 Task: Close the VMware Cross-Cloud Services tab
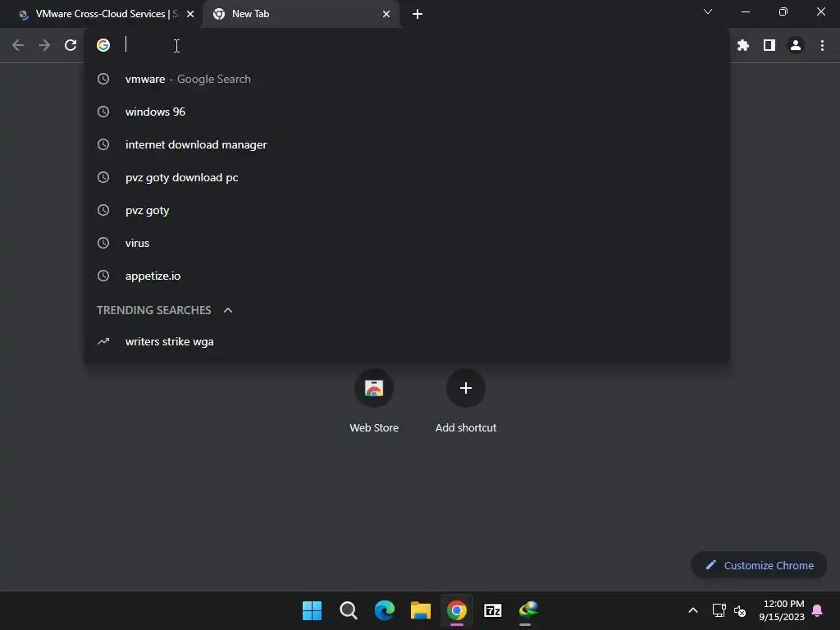pos(190,14)
